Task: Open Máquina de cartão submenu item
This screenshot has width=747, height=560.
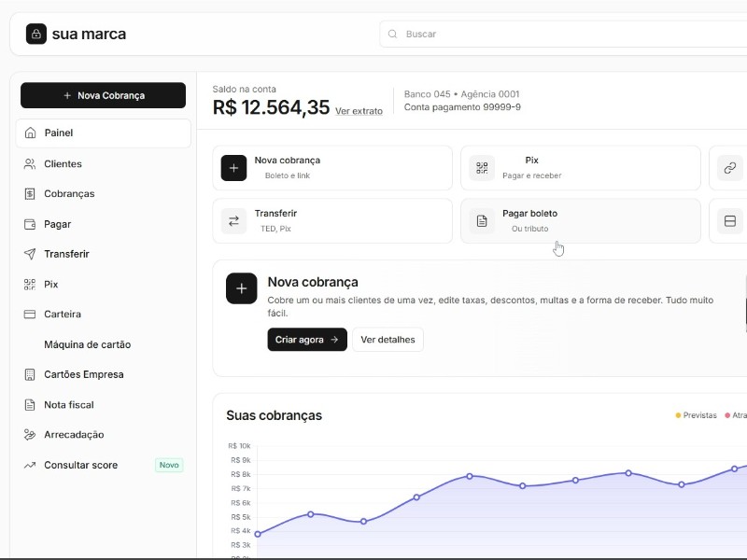Action: pos(87,344)
